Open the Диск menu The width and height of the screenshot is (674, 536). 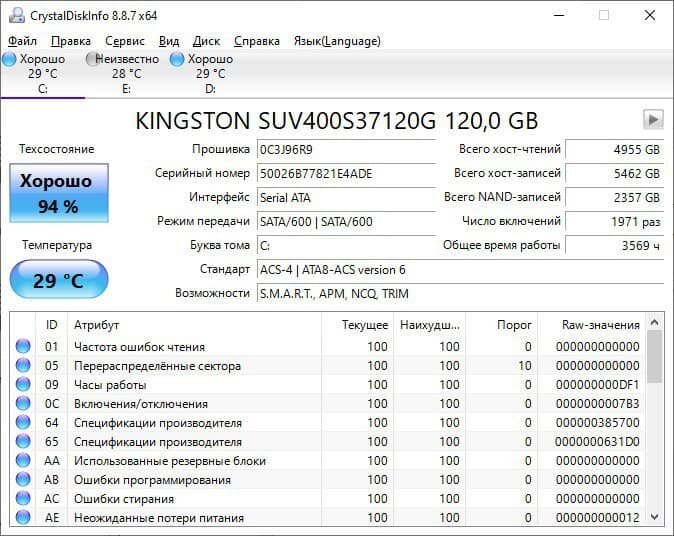[206, 41]
